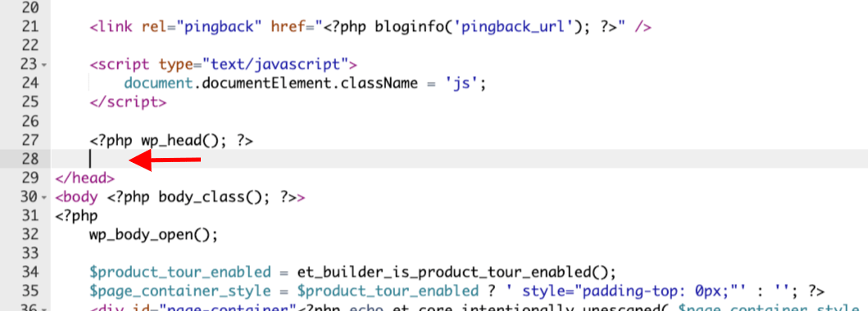
Task: Collapse the body tag fold arrow on line 30
Action: [x=43, y=197]
